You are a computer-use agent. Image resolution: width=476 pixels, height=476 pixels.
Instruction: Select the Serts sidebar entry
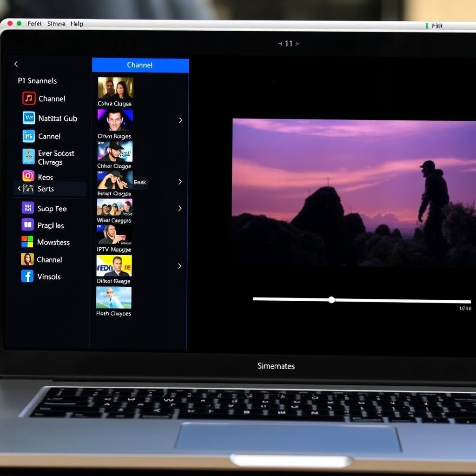point(46,189)
